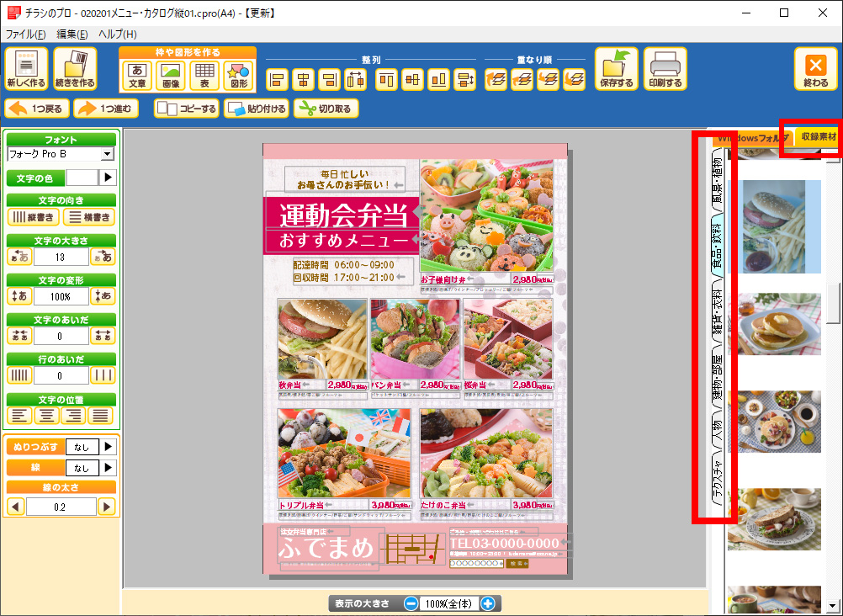The image size is (843, 616).
Task: Click the 文字の変形 100% field
Action: click(x=61, y=296)
